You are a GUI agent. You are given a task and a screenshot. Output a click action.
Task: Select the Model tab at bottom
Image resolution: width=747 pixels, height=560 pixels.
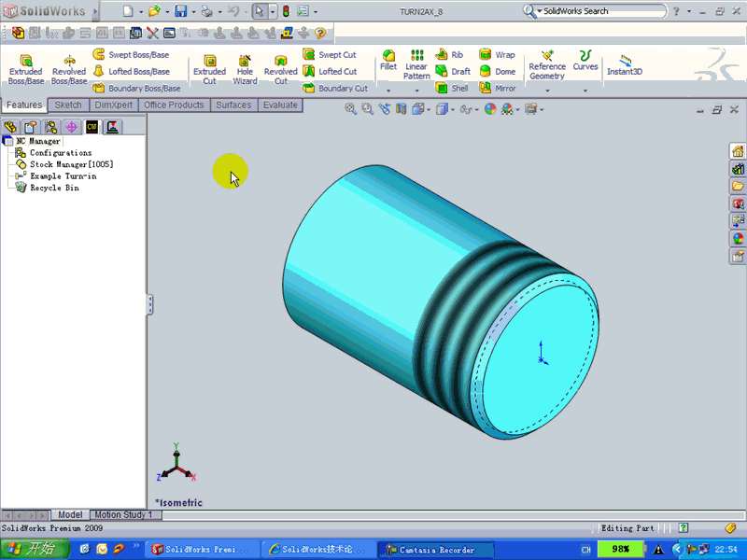click(70, 515)
